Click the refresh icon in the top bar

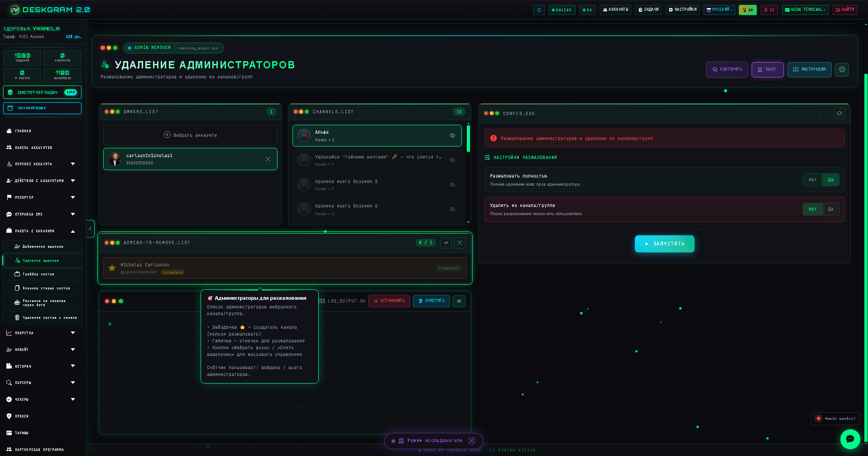[x=539, y=10]
